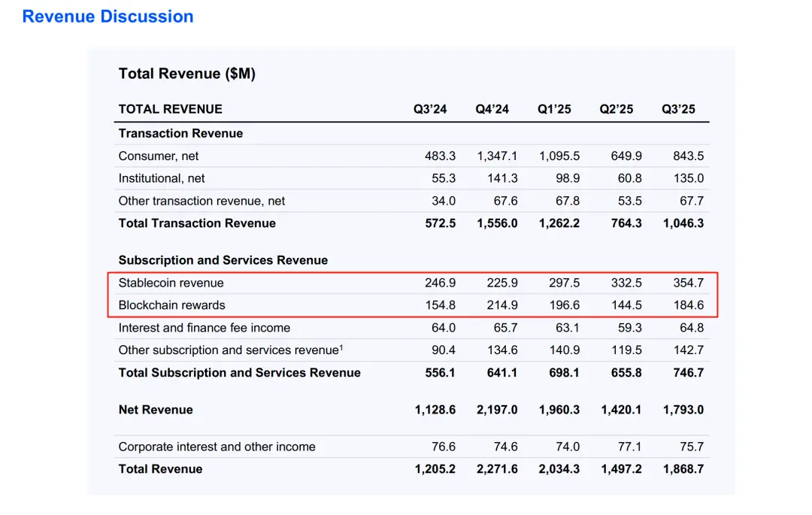This screenshot has height=515, width=812.
Task: Click the Q2'25 column header
Action: click(616, 109)
